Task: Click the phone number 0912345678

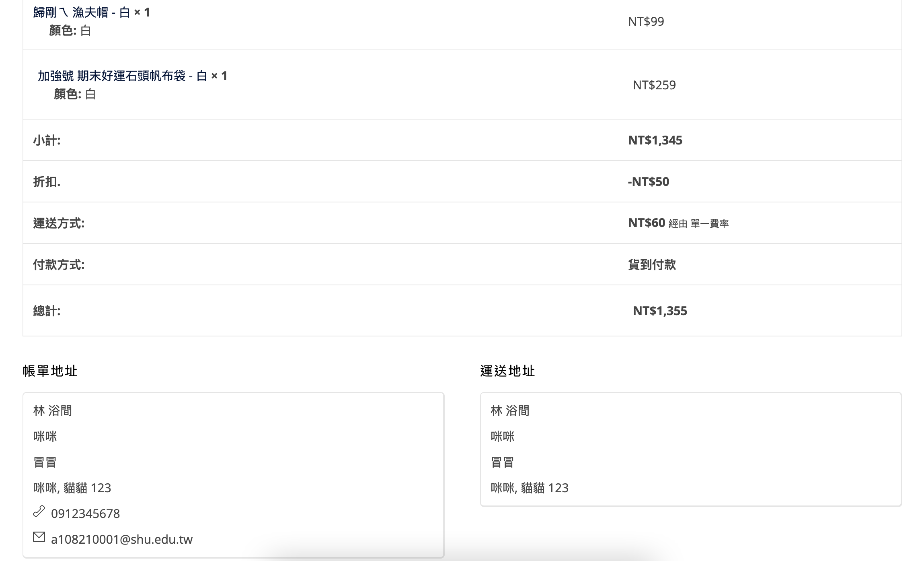Action: point(85,514)
